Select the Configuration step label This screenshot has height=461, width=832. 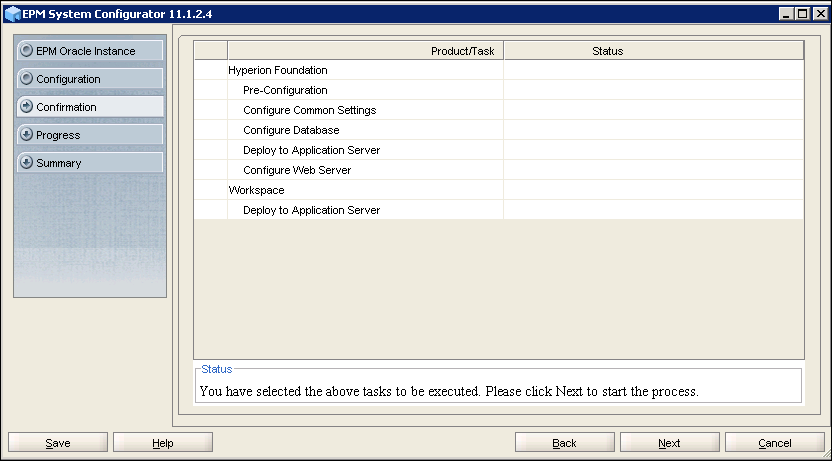pos(68,79)
